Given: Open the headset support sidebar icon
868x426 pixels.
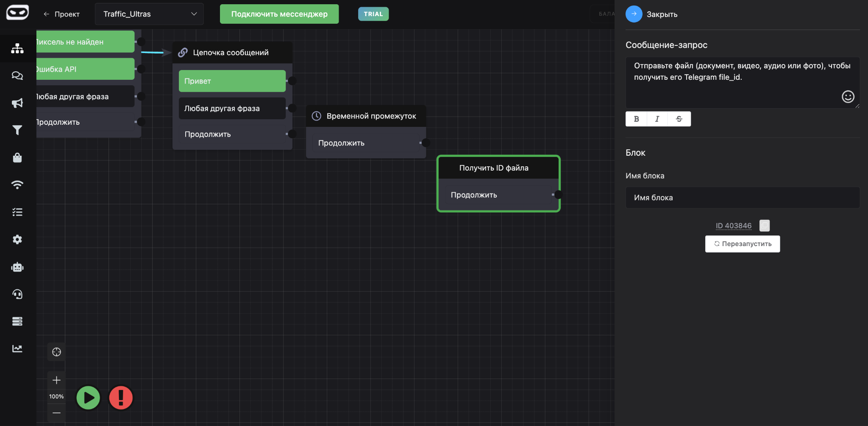Looking at the screenshot, I should [17, 294].
